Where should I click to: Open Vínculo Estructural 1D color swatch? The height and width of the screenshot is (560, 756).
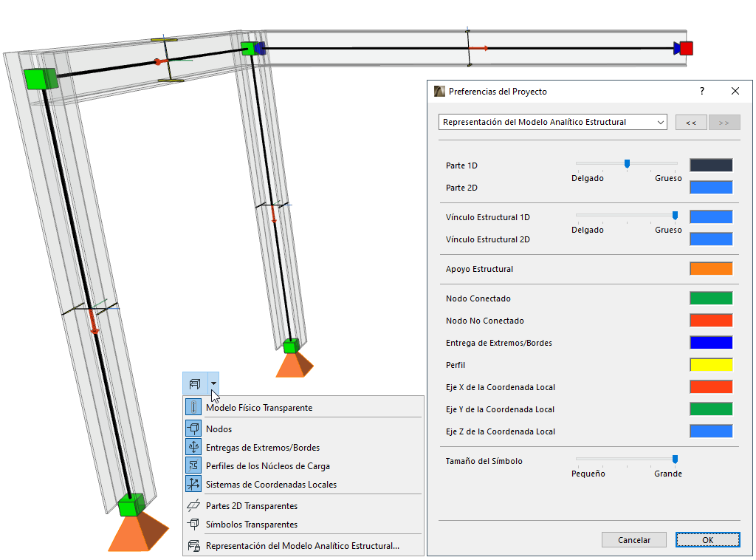click(x=711, y=217)
